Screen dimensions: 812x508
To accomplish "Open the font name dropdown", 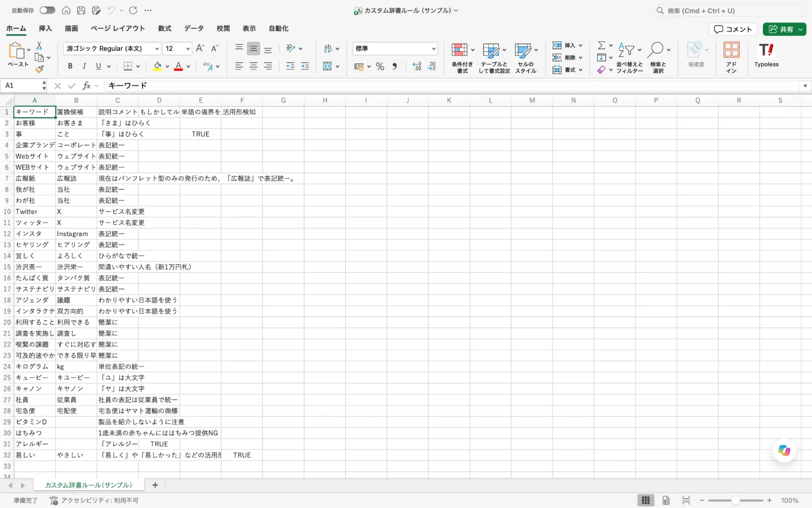I will [157, 49].
